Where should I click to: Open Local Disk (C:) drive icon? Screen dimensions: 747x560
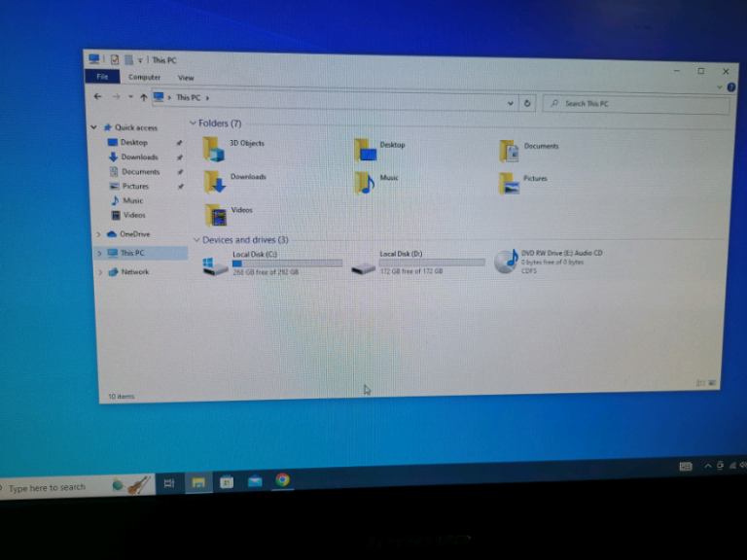click(x=215, y=264)
